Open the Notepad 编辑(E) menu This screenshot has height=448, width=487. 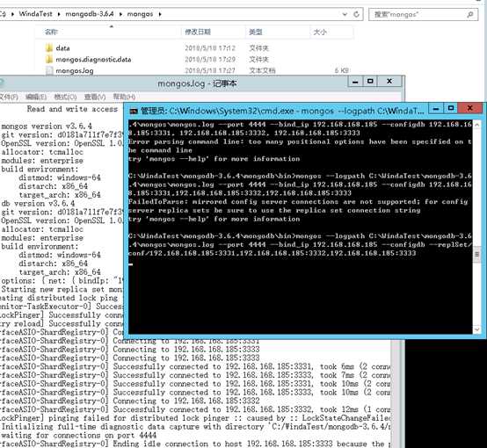click(36, 97)
